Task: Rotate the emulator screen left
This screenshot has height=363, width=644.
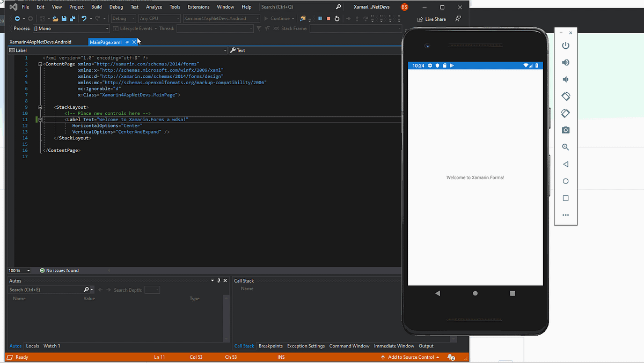Action: coord(566,96)
